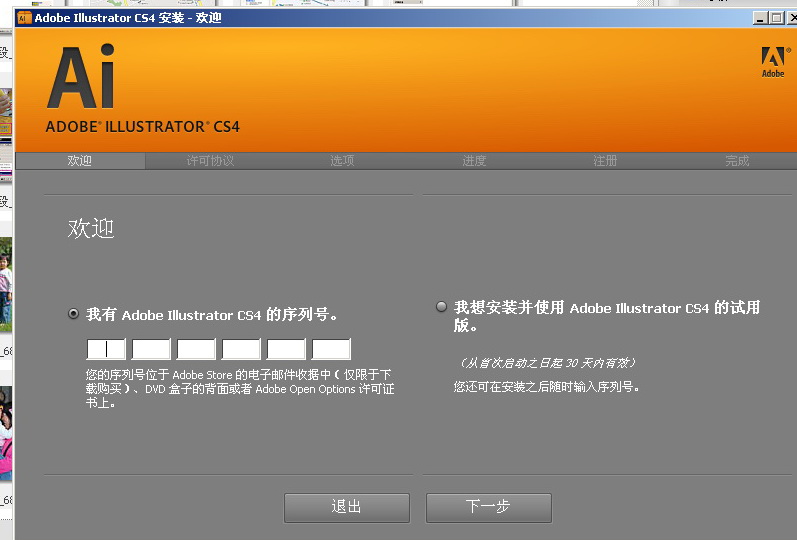
Task: Click '您还可在安装之后随时输入序列号' text
Action: tap(546, 387)
